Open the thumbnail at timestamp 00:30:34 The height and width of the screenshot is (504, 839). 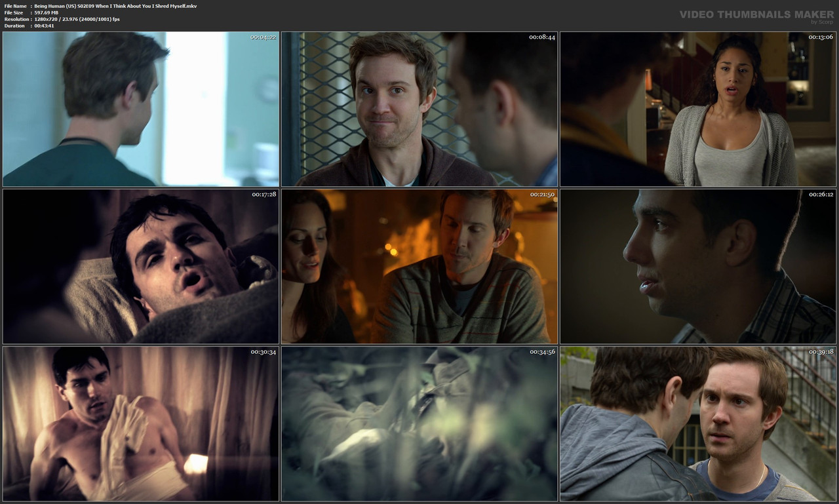pyautogui.click(x=140, y=424)
